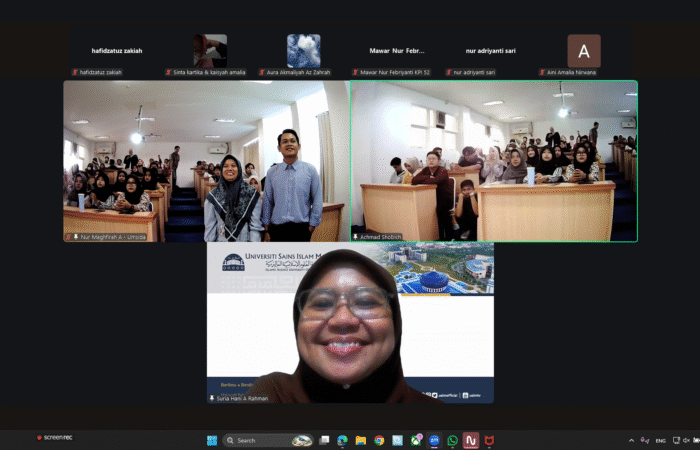Open File Explorer from the taskbar

click(360, 440)
